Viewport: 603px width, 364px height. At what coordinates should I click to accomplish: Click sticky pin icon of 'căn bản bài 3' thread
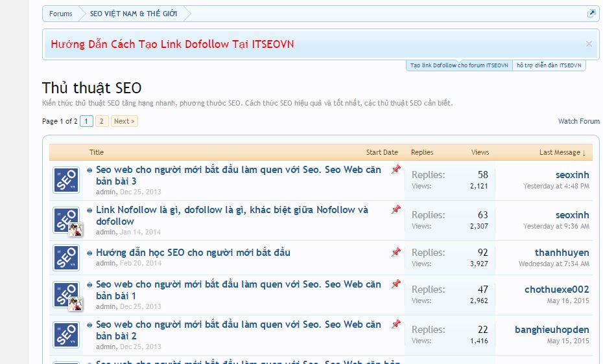click(x=396, y=169)
